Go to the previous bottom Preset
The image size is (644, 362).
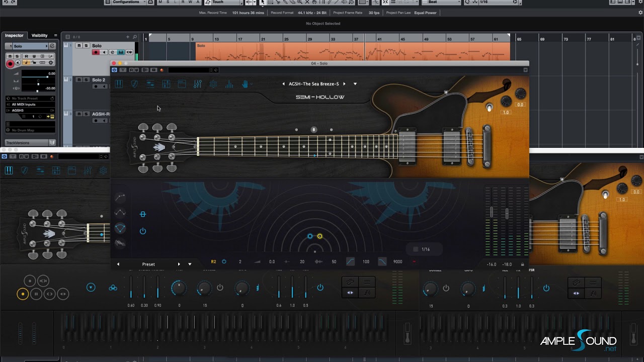(118, 264)
